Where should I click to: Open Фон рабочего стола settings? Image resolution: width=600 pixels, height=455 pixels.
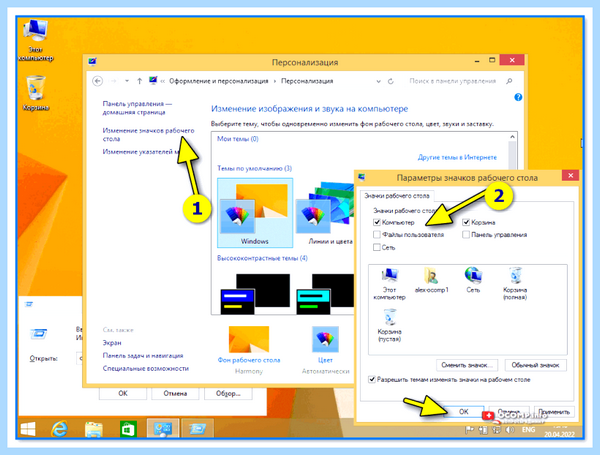(249, 344)
